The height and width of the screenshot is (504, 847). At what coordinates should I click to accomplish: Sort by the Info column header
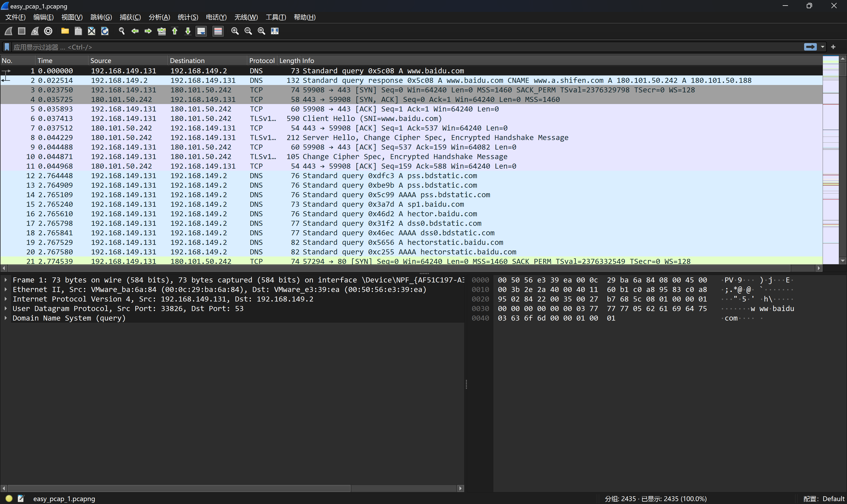(562, 60)
